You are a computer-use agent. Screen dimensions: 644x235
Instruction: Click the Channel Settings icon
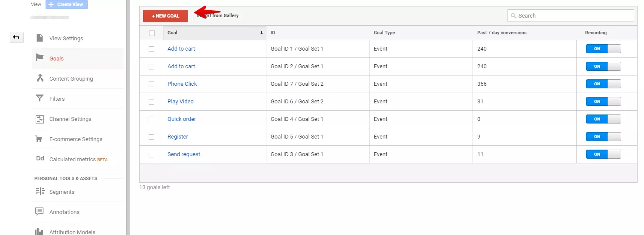40,119
